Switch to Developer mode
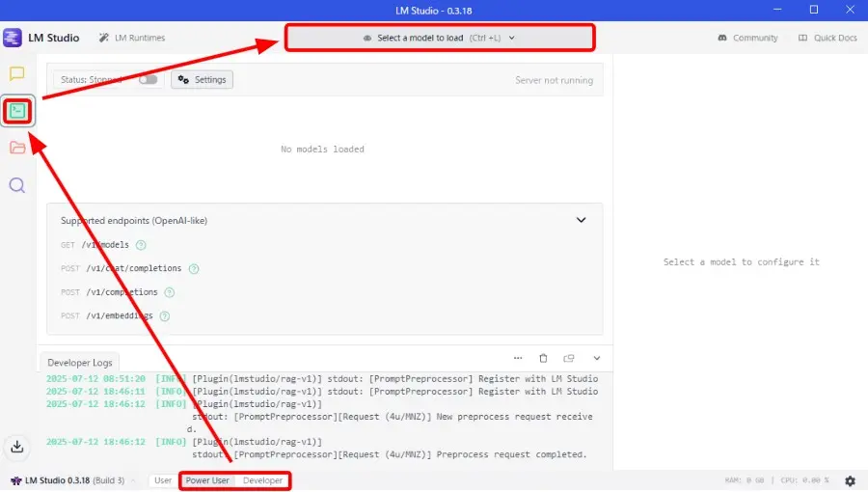 click(x=262, y=480)
